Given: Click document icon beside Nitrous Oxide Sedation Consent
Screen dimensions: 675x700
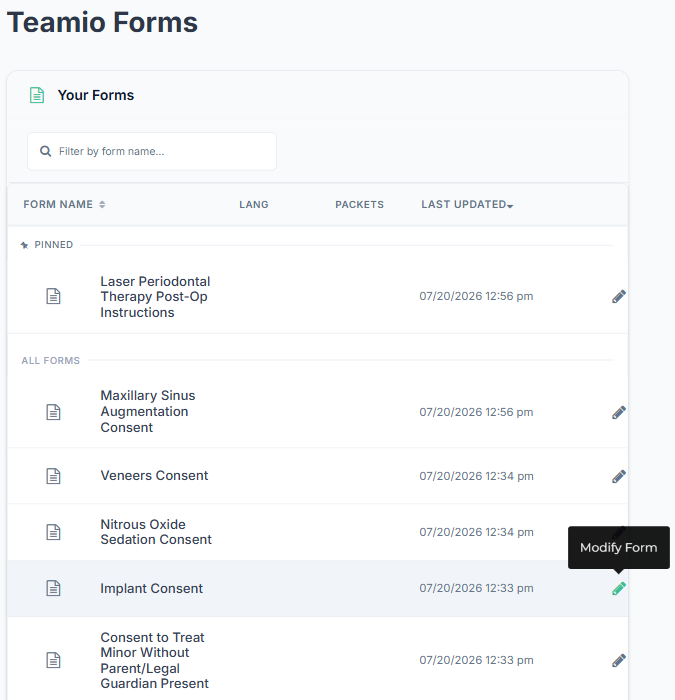Looking at the screenshot, I should [x=54, y=532].
